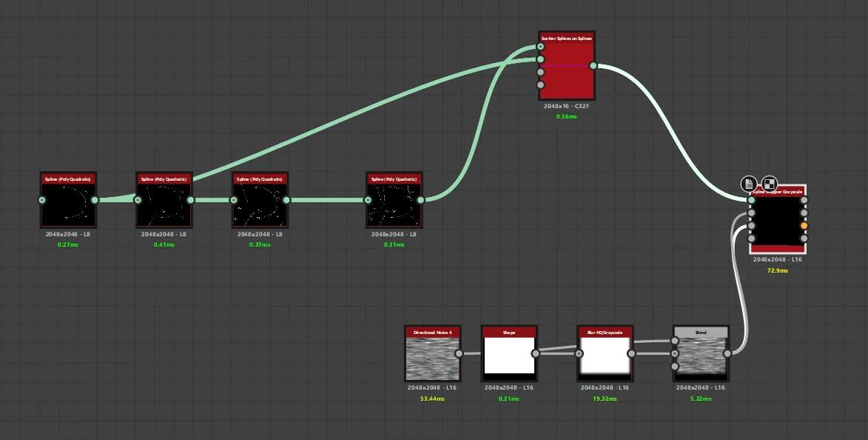Click the output port of the Blend node

pos(727,353)
